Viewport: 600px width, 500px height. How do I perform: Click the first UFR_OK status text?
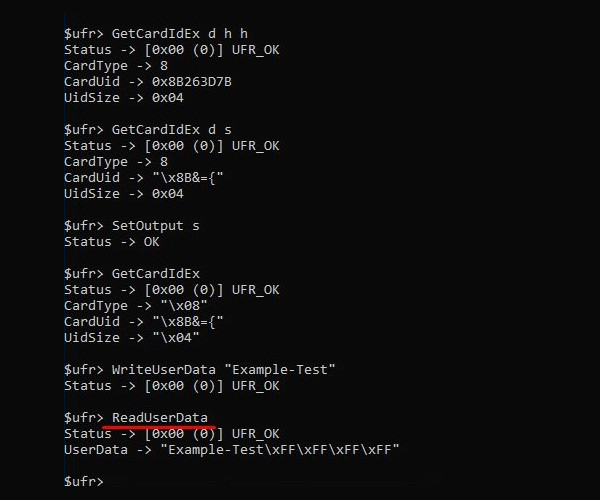tap(255, 50)
